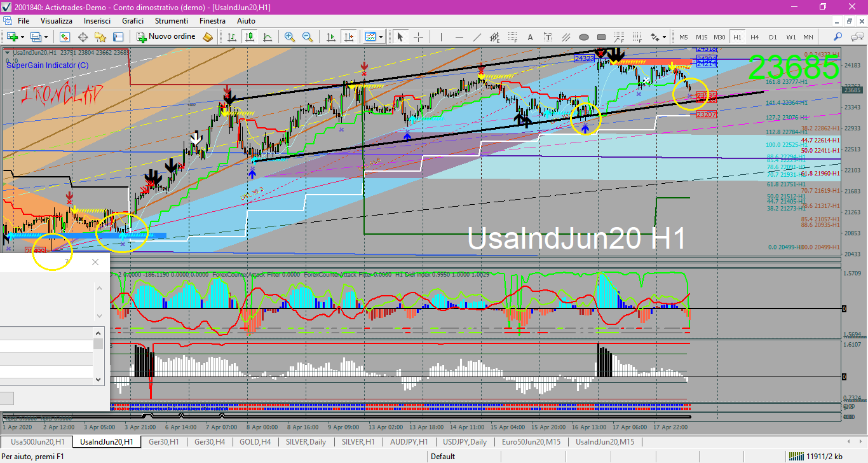
Task: Close the overlapping dialog with X
Action: (x=95, y=262)
